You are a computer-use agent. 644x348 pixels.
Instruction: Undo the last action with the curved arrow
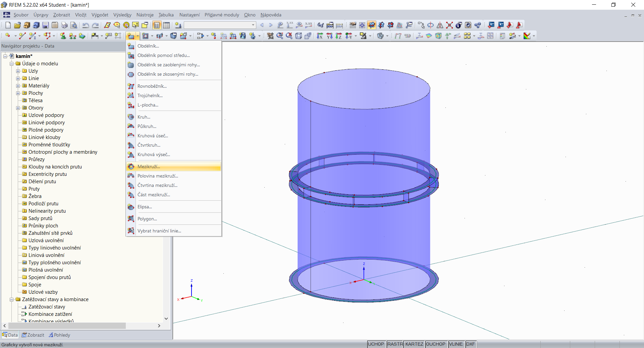point(86,25)
